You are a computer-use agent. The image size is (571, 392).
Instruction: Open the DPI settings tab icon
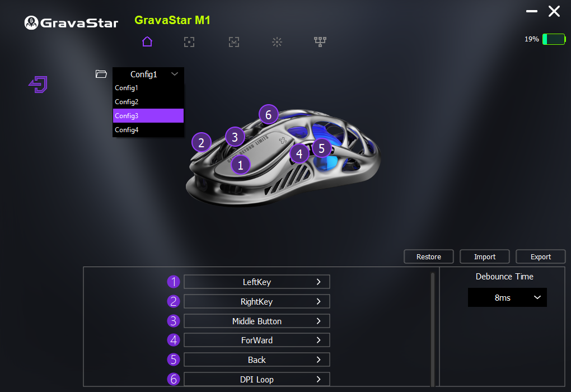click(x=189, y=42)
